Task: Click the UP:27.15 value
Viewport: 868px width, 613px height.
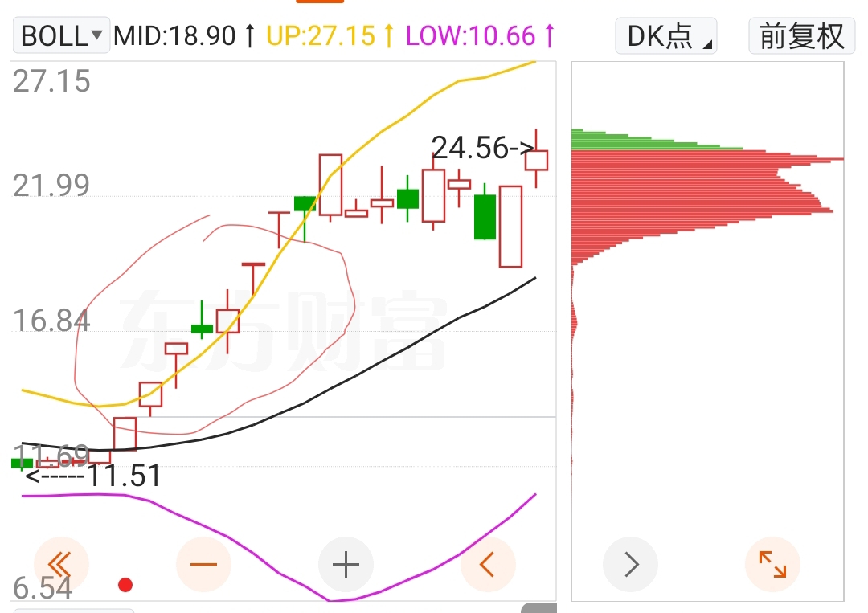Action: (330, 36)
